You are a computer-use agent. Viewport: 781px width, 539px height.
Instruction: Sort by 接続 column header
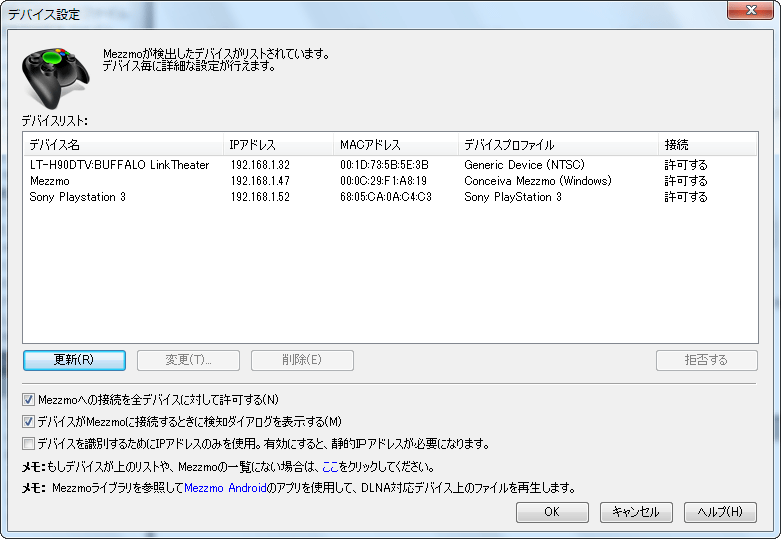pos(708,145)
